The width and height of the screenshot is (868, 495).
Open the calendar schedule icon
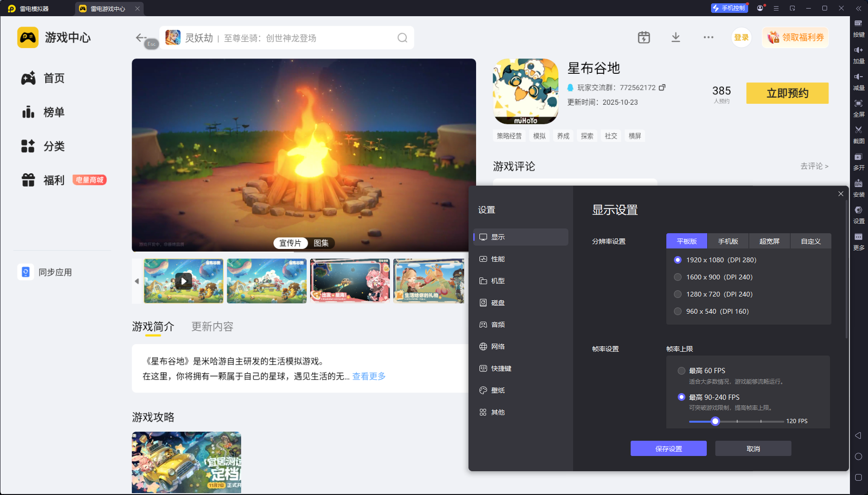pyautogui.click(x=644, y=38)
